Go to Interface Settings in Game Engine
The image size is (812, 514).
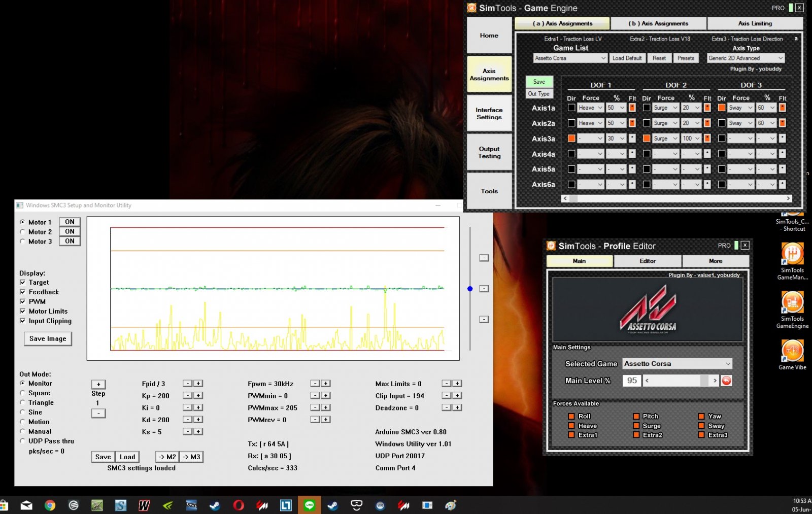pos(489,114)
